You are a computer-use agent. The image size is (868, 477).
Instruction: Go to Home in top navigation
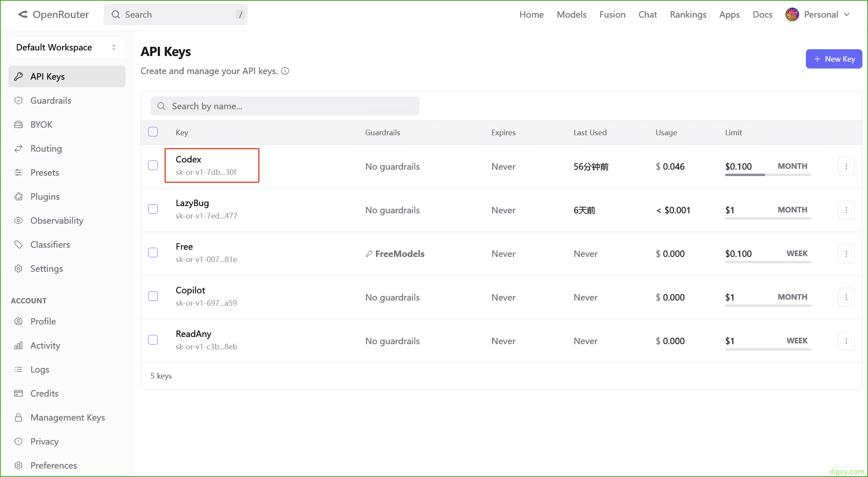coord(531,14)
